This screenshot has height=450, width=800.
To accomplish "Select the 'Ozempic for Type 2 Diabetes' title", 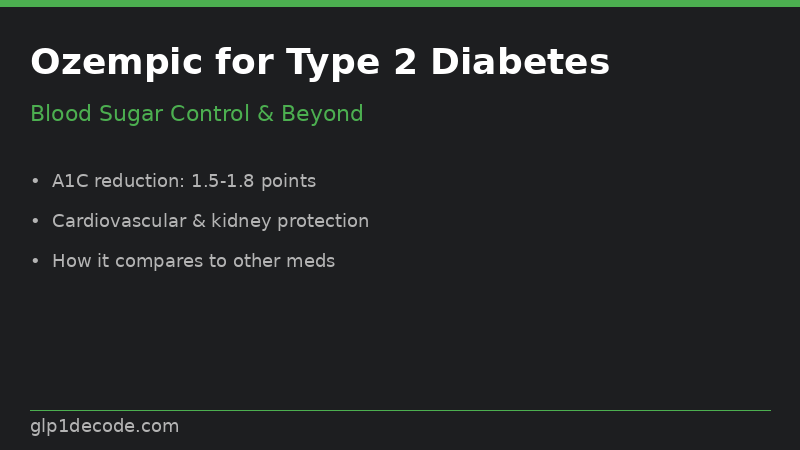I will coord(320,63).
